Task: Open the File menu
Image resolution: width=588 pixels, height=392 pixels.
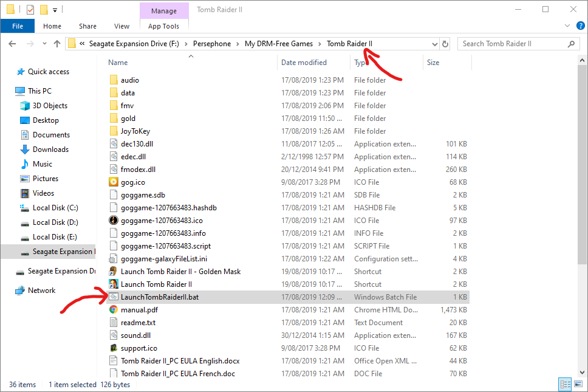Action: click(18, 26)
